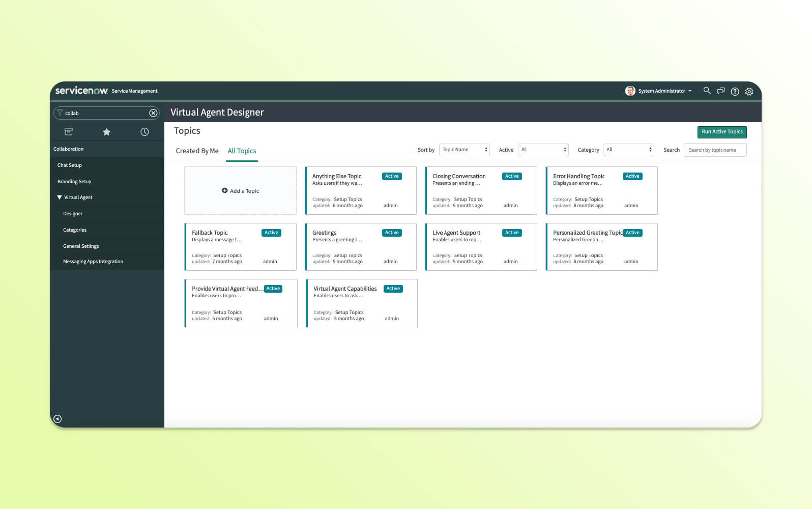Click Active badge on Closing Conversation

pos(512,176)
